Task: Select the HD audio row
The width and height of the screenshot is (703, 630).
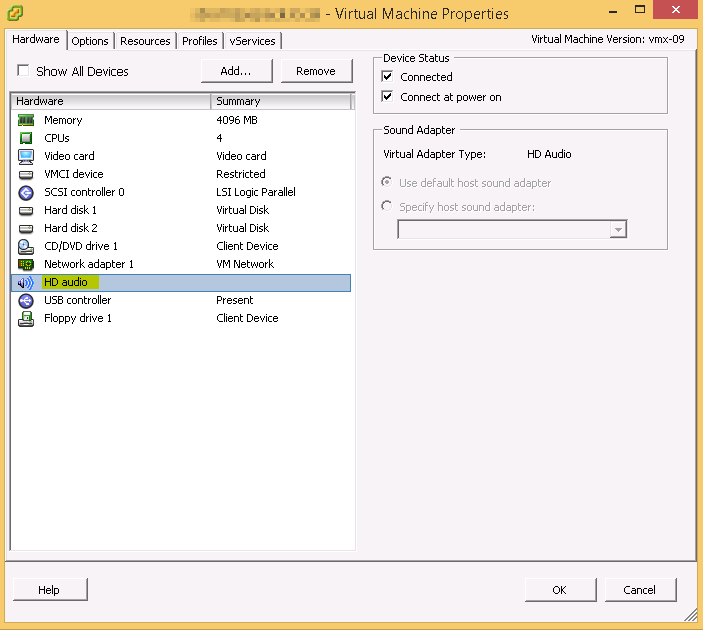Action: (x=181, y=283)
